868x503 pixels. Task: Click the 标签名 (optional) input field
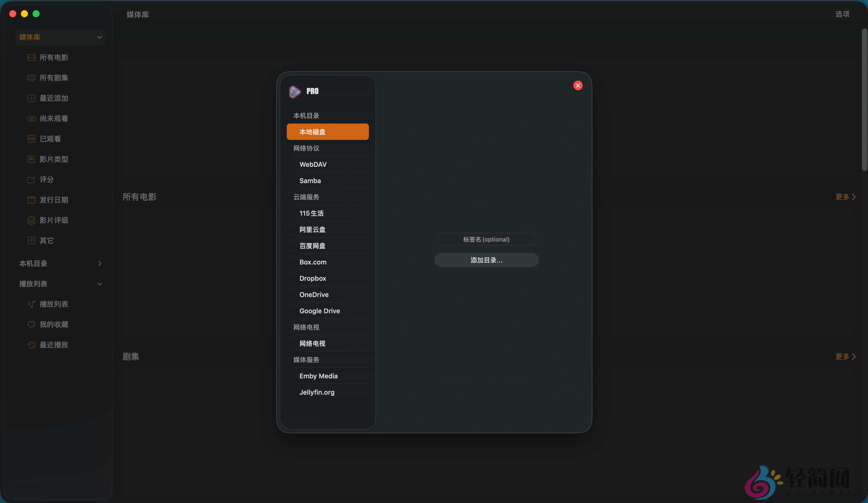tap(486, 240)
